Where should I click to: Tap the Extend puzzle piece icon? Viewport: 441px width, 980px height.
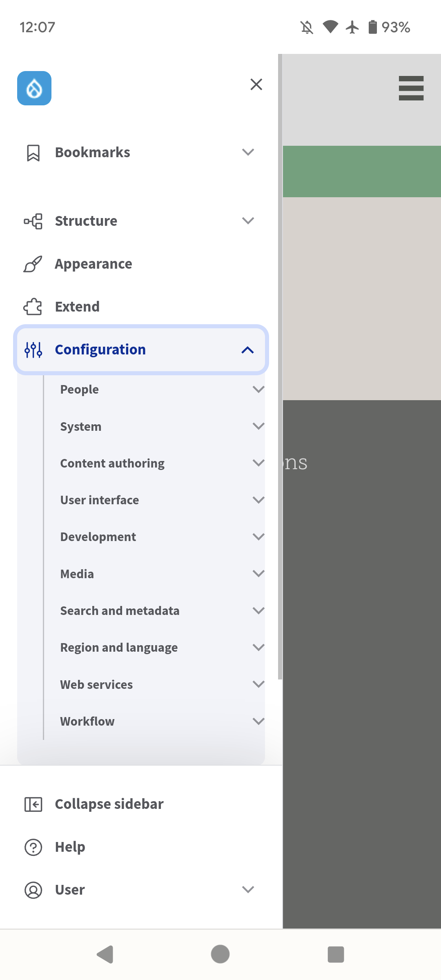click(33, 307)
